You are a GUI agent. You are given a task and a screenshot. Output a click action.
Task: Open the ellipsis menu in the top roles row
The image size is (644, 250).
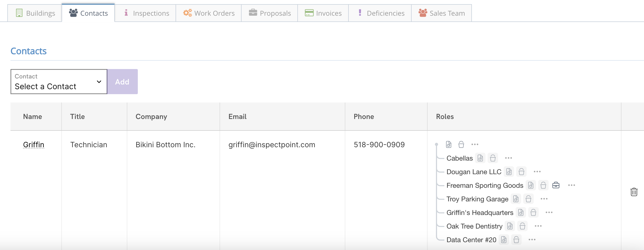(x=475, y=144)
